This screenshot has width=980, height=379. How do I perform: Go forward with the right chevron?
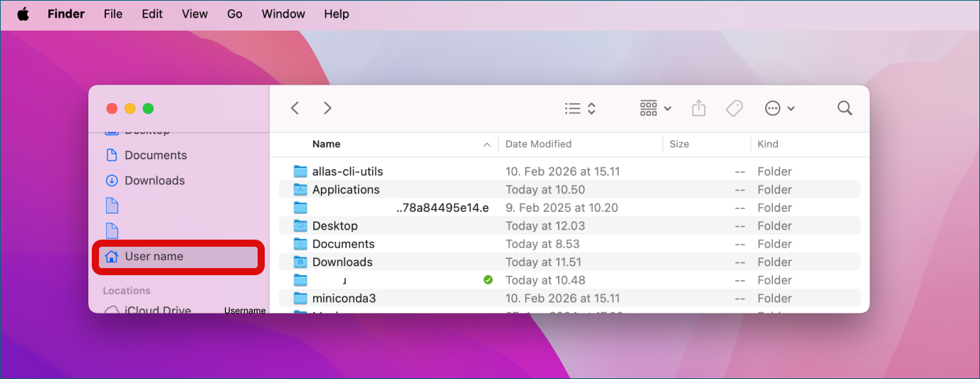pyautogui.click(x=327, y=108)
